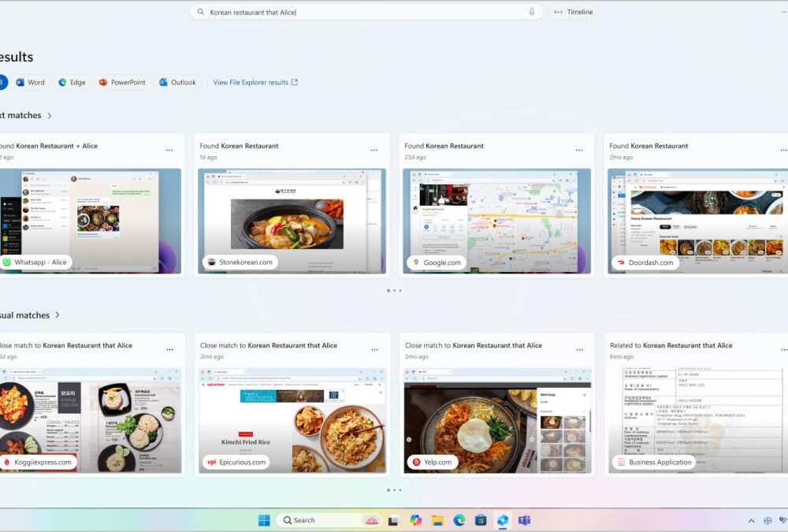Open more options for Google.com map result
Screen dimensions: 788x532
[579, 150]
